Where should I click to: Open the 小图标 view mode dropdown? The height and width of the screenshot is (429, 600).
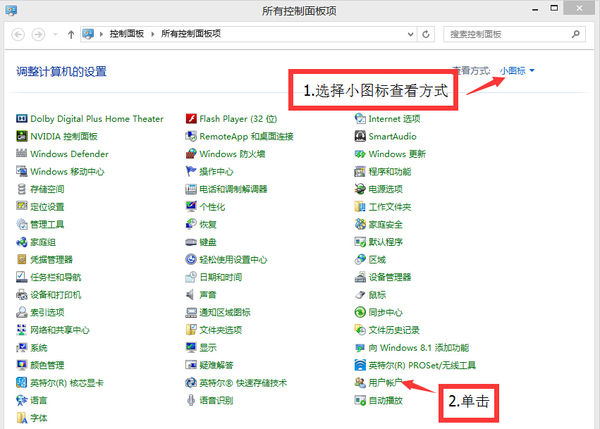[517, 71]
